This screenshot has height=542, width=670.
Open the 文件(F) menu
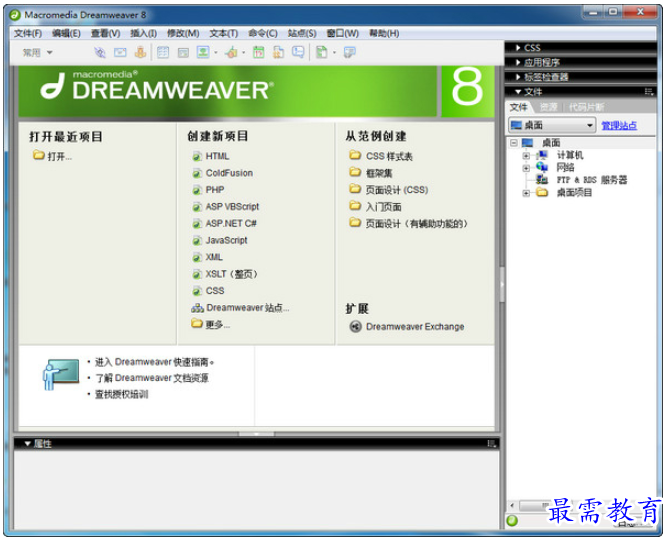[x=28, y=33]
